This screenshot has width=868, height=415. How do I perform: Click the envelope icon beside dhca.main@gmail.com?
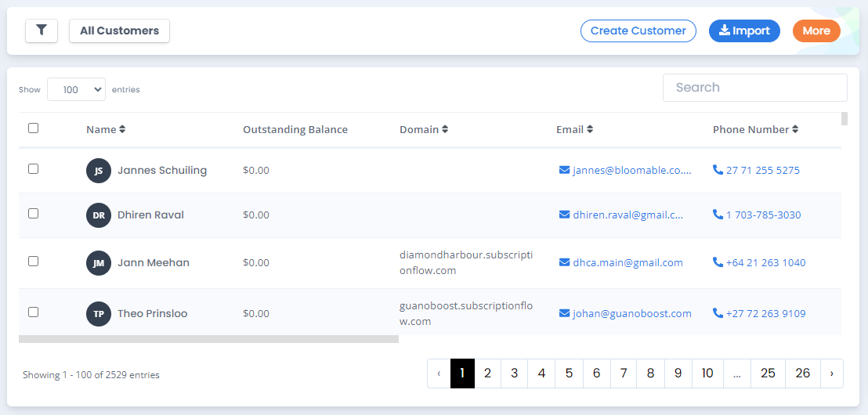(x=565, y=262)
